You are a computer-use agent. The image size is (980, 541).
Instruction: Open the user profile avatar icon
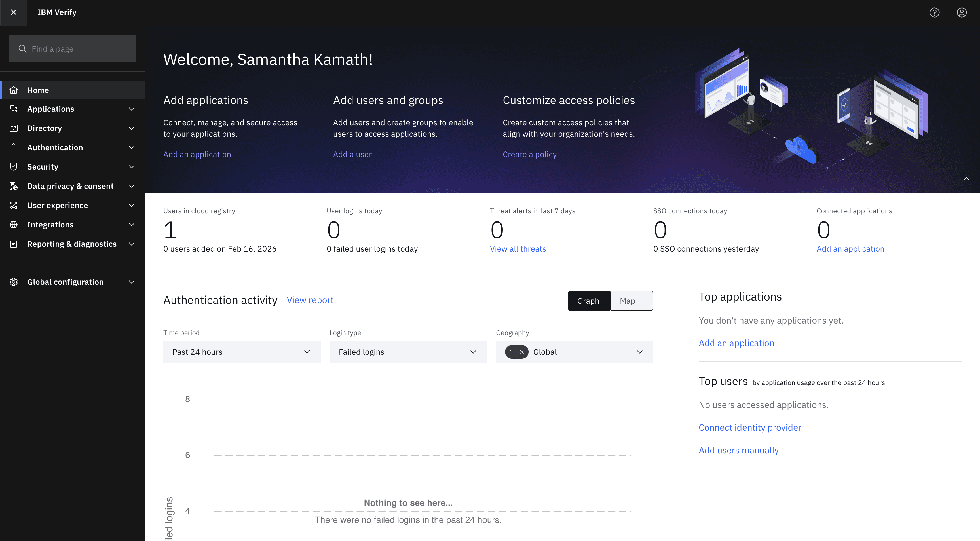click(961, 12)
